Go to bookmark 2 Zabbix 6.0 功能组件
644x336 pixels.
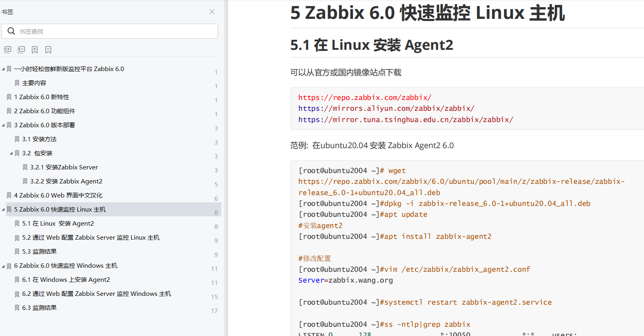click(x=45, y=111)
